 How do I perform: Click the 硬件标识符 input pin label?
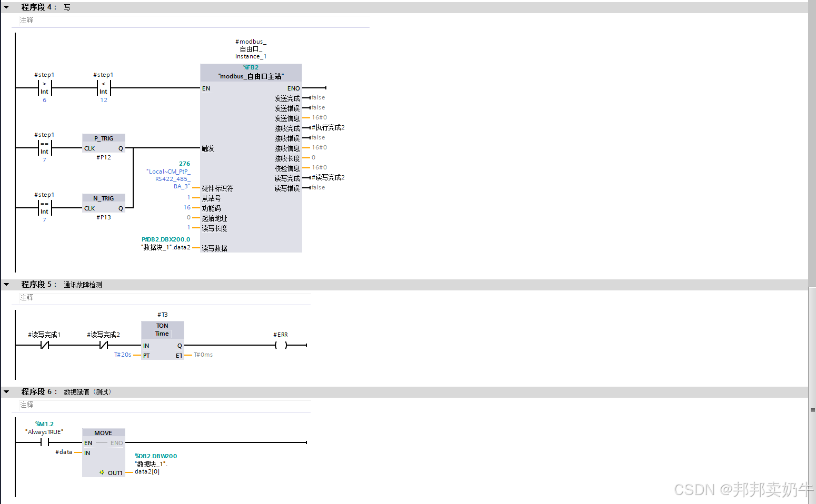[217, 188]
